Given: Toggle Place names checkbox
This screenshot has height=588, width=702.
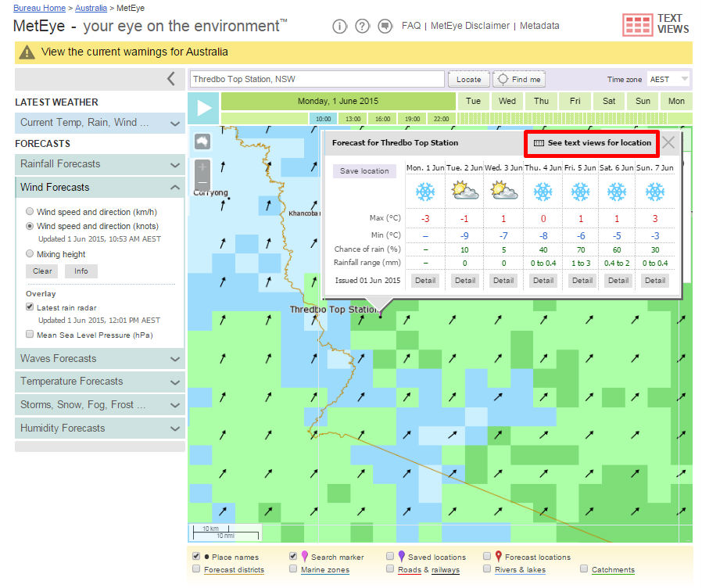Looking at the screenshot, I should tap(196, 556).
